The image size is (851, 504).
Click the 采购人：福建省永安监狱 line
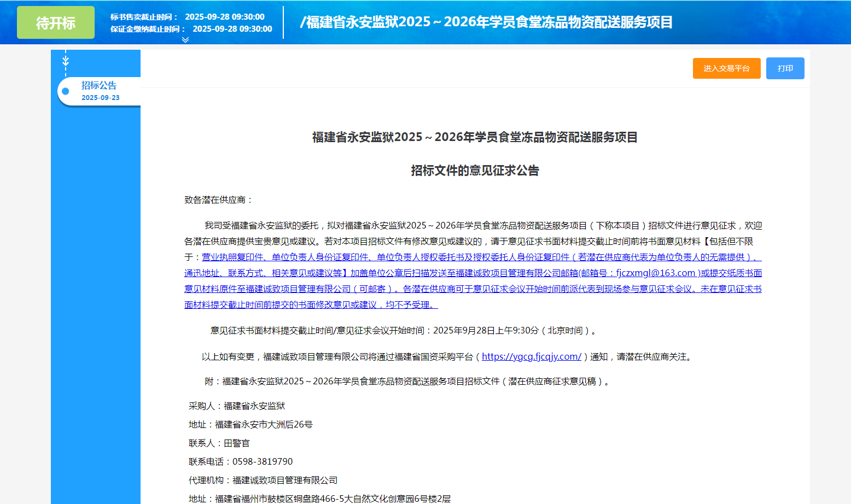(237, 406)
